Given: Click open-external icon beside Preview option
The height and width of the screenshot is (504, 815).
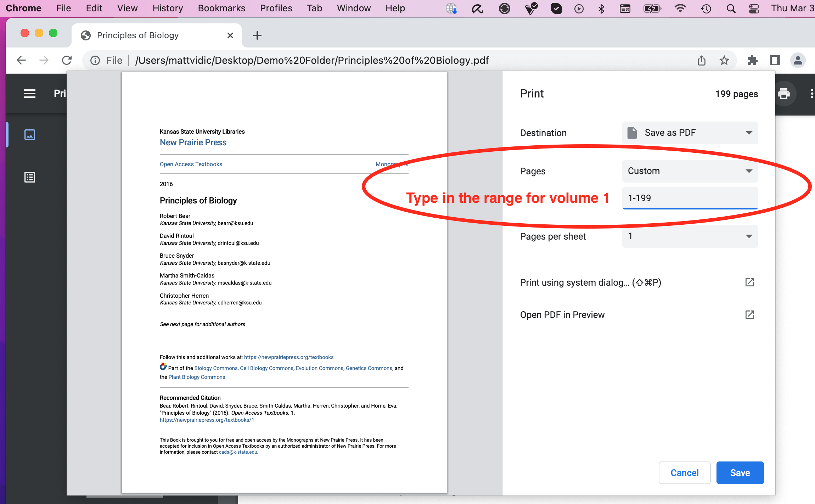Looking at the screenshot, I should [749, 315].
